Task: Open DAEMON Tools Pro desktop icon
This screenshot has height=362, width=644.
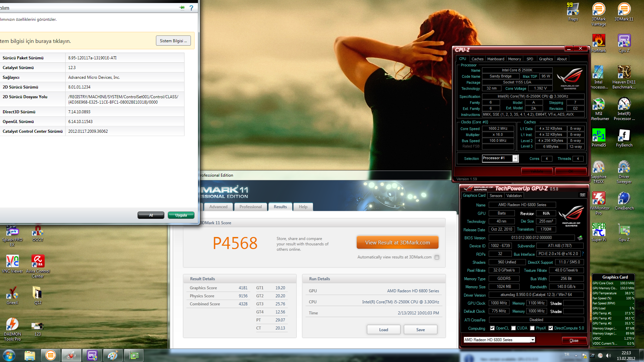Action: (x=12, y=329)
